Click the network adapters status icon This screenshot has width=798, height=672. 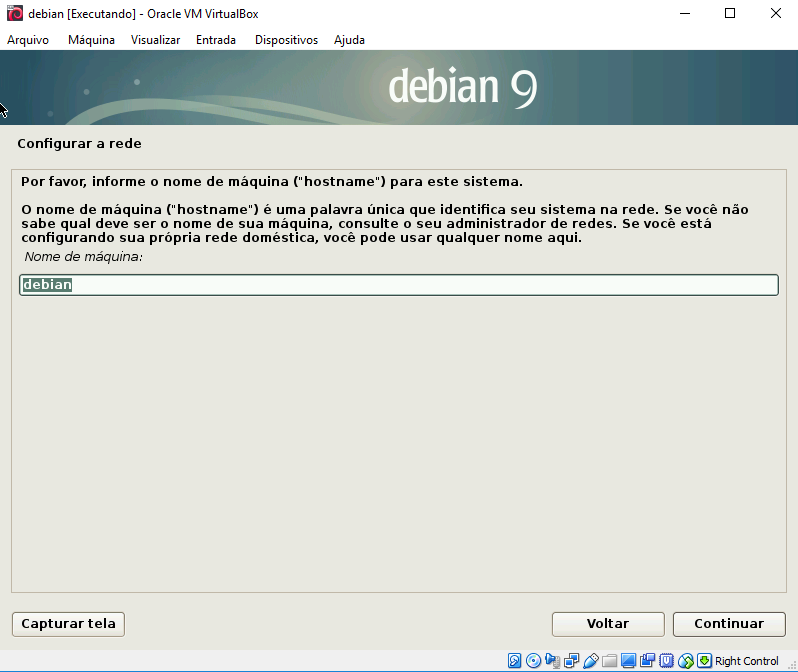pyautogui.click(x=571, y=661)
